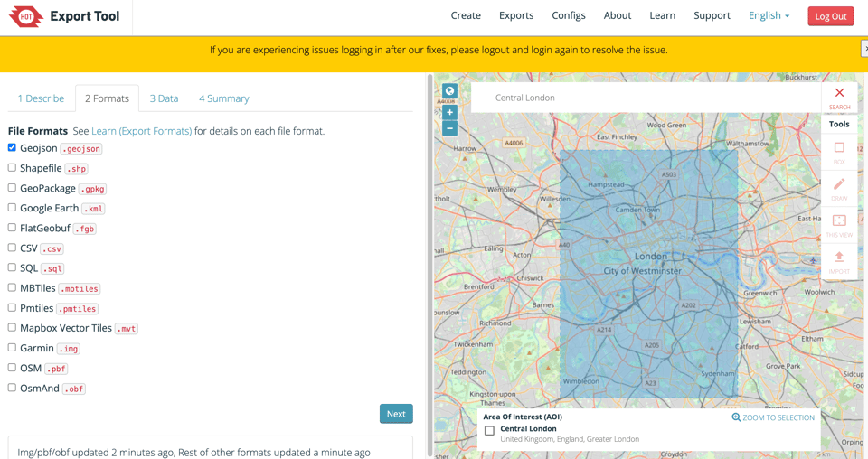This screenshot has height=459, width=868.
Task: Click the Next button
Action: [x=396, y=414]
